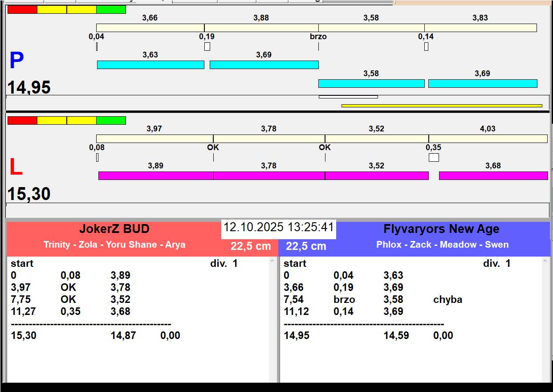Click the scroll-up arrow in JokerZ results panel
Viewport: 553px width, 392px height.
[x=272, y=261]
